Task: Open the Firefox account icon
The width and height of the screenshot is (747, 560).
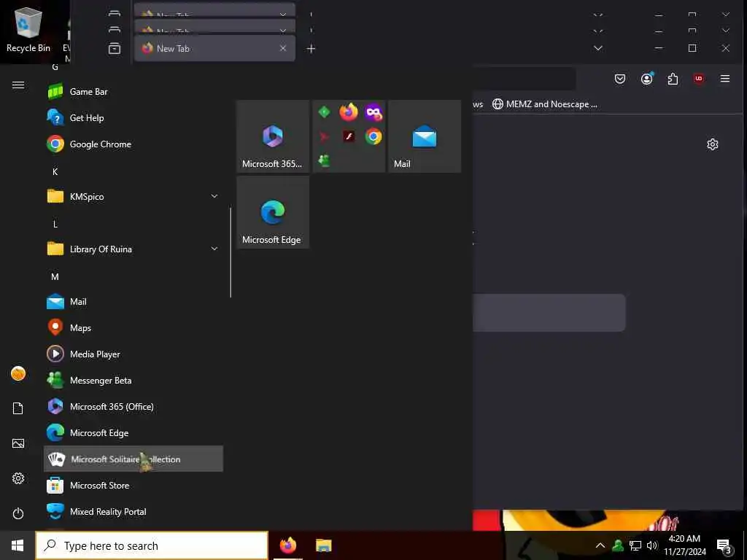Action: point(646,79)
